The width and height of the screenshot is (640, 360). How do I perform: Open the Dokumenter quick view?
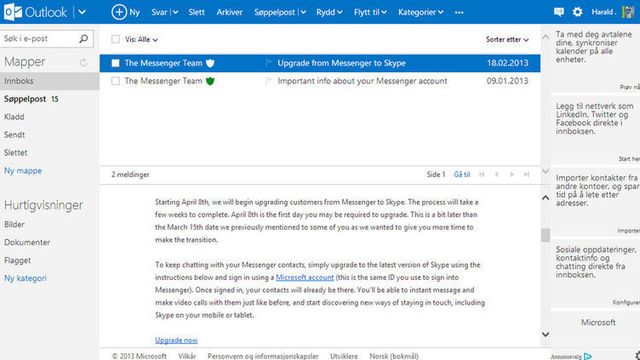(x=27, y=242)
